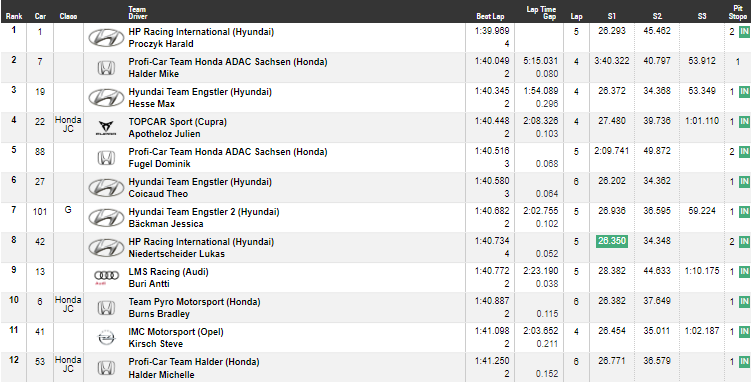Click Hyundai logo beside Bäckman Jessica
The width and height of the screenshot is (753, 382).
pyautogui.click(x=106, y=218)
